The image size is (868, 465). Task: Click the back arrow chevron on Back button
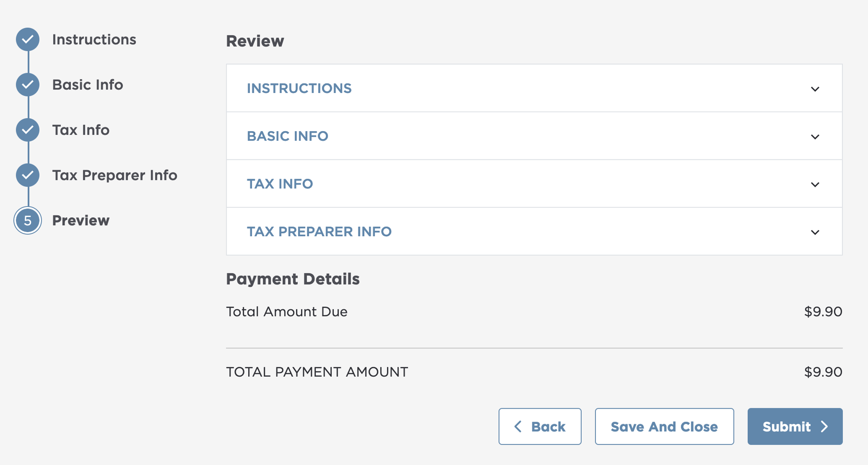518,426
